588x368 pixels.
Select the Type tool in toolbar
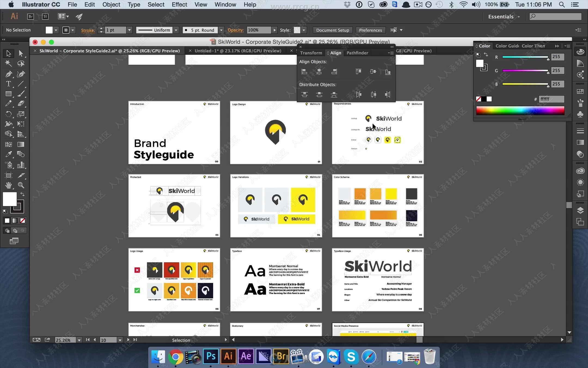click(x=8, y=83)
